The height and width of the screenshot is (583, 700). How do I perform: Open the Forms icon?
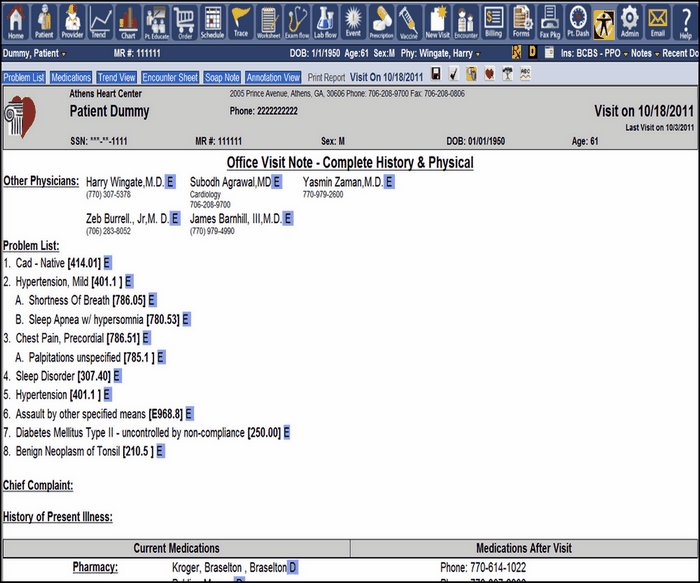521,21
